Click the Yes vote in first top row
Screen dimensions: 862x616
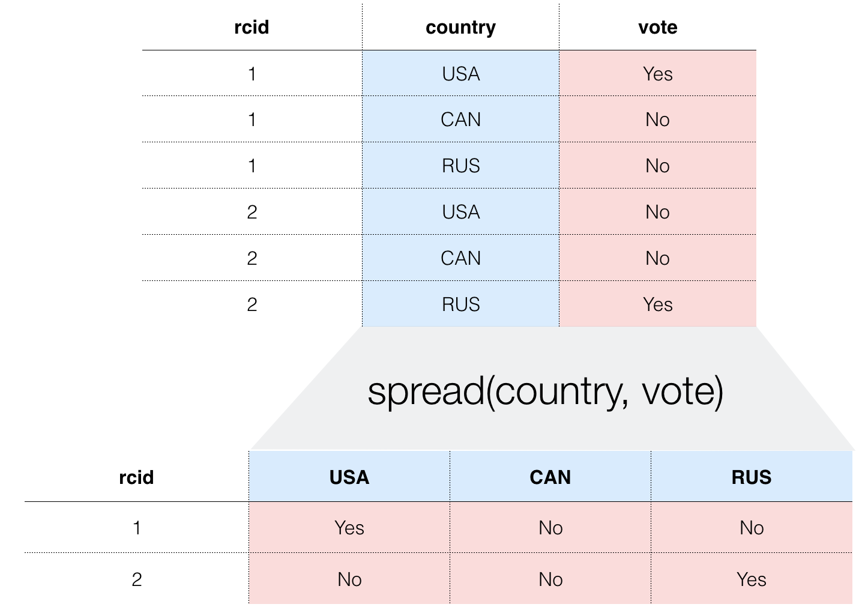pyautogui.click(x=658, y=74)
